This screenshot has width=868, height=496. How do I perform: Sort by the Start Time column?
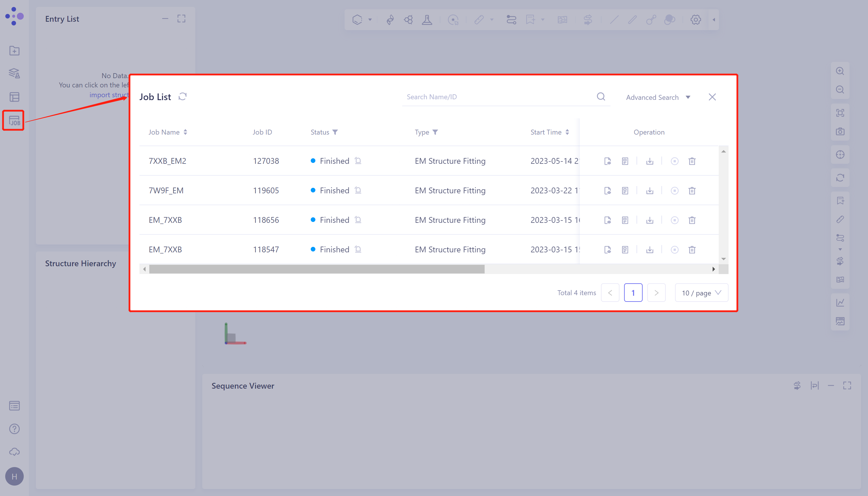567,132
